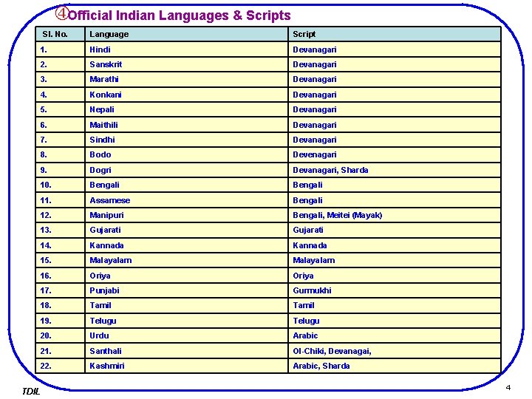
Task: Select the "Sl. No." column header
Action: 60,34
